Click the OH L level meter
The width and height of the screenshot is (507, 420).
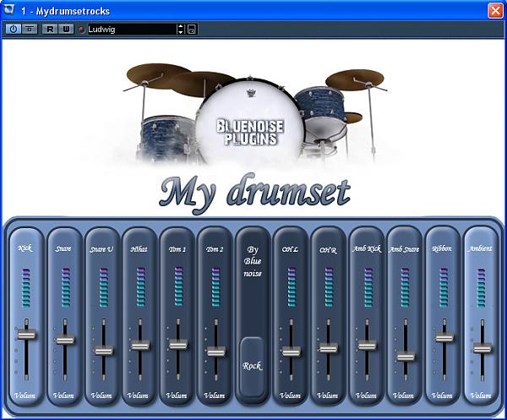[x=290, y=286]
